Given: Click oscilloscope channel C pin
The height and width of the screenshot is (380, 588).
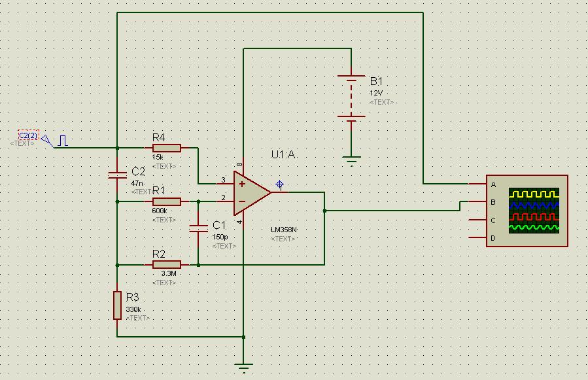Looking at the screenshot, I should [477, 220].
